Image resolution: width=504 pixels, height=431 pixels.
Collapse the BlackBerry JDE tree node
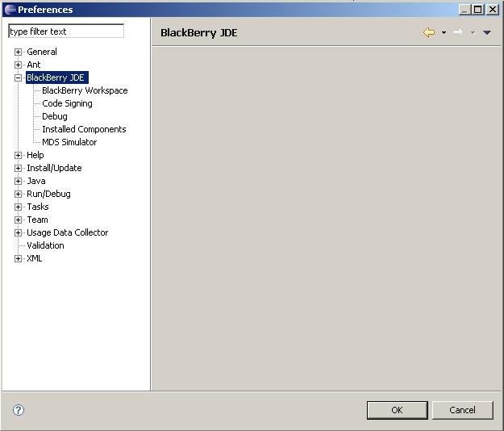click(x=18, y=77)
